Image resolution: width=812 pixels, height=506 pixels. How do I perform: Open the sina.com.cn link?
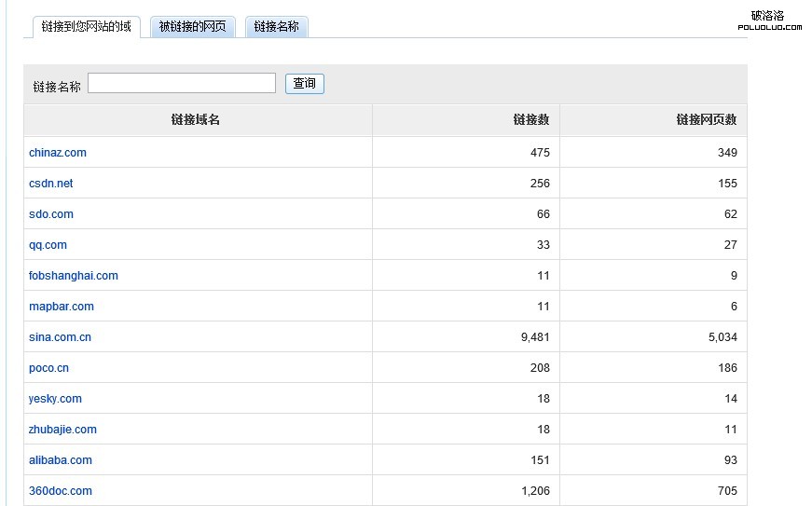(x=61, y=337)
